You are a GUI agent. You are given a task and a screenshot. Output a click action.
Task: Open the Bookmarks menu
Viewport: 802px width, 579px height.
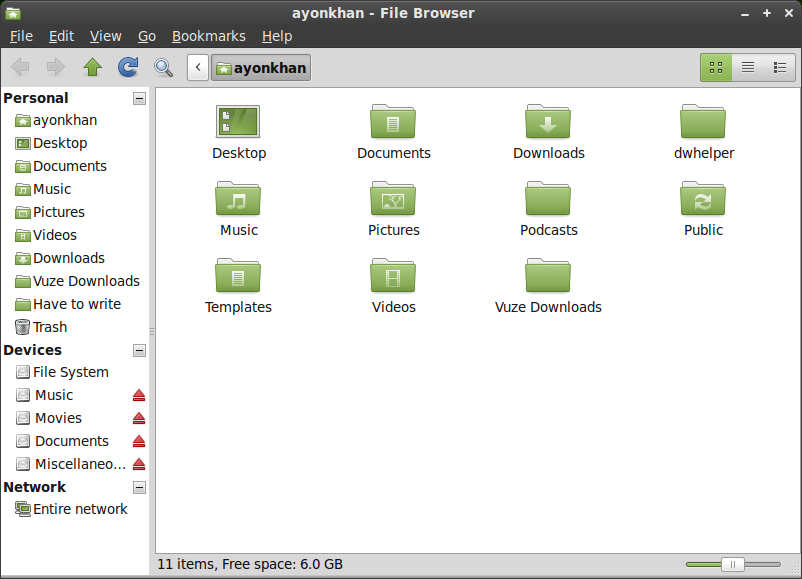209,36
